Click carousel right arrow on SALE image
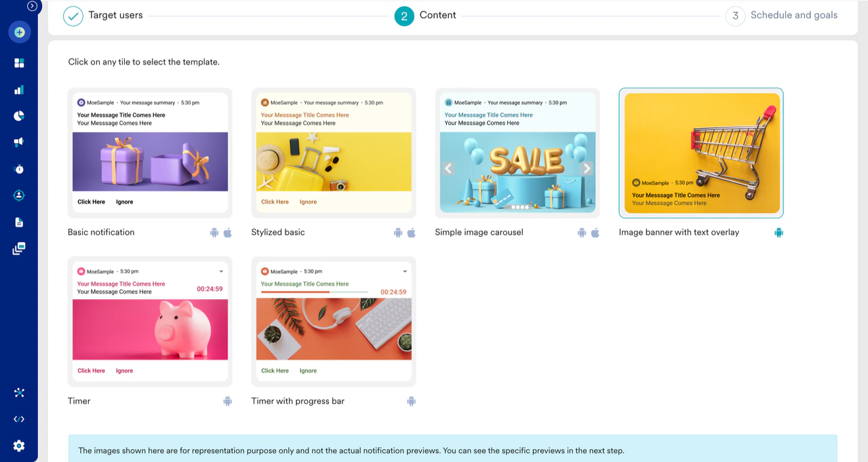 587,168
